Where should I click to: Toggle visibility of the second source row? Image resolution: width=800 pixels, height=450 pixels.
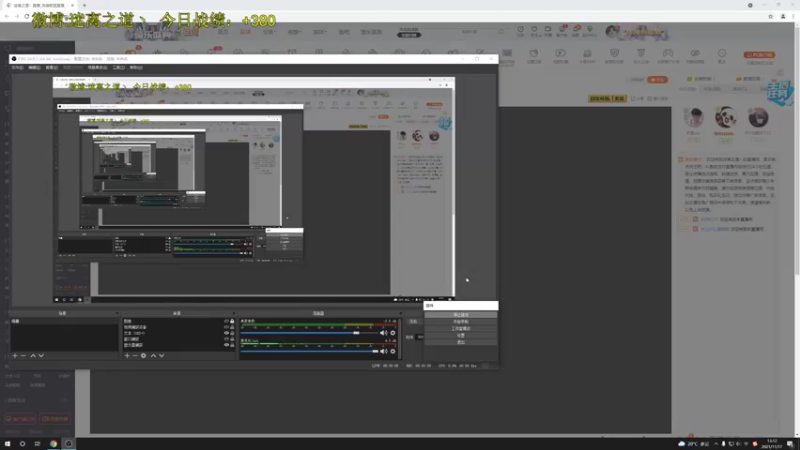(227, 327)
